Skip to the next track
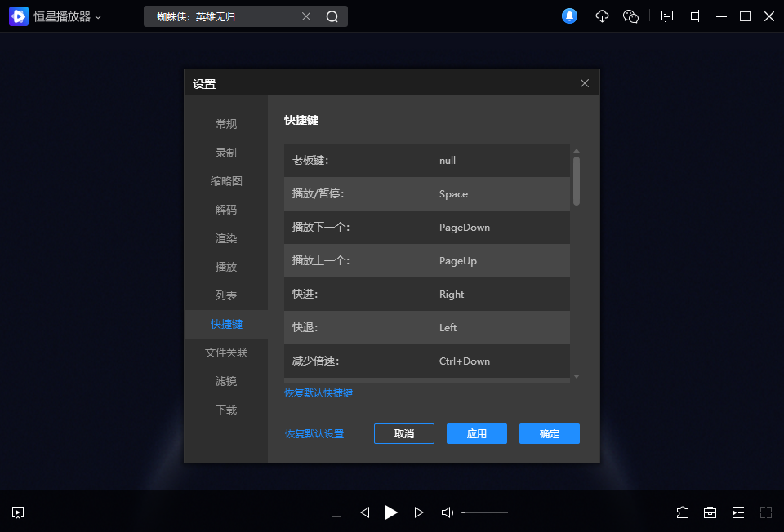This screenshot has height=532, width=784. (420, 512)
